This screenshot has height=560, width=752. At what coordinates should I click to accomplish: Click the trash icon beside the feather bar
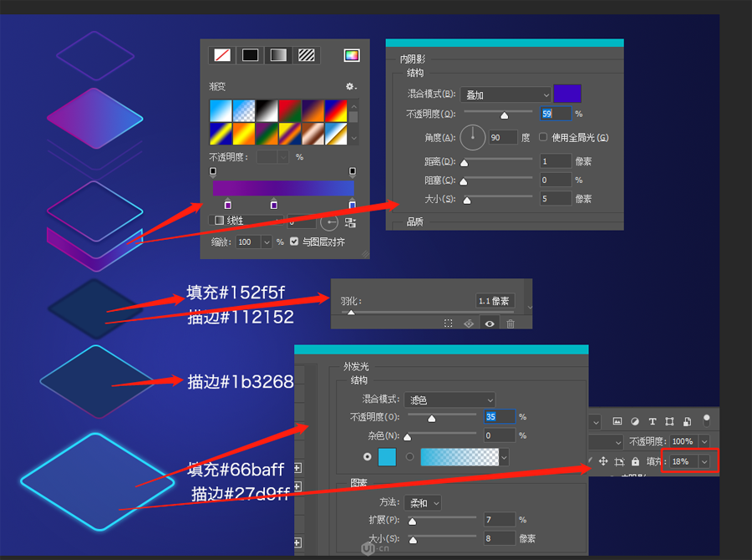coord(511,323)
